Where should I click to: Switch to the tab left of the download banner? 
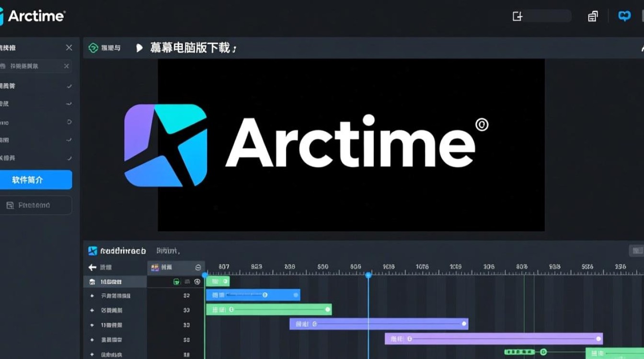105,48
